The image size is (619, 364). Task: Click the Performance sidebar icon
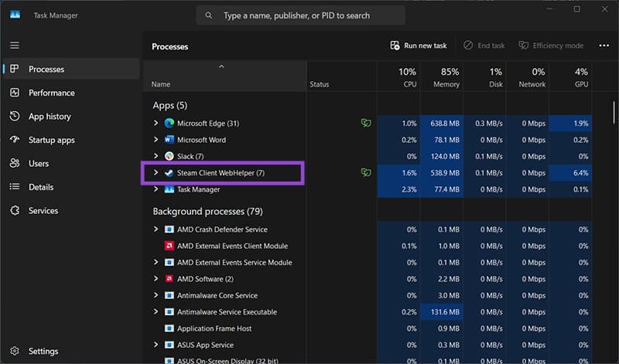click(x=15, y=93)
